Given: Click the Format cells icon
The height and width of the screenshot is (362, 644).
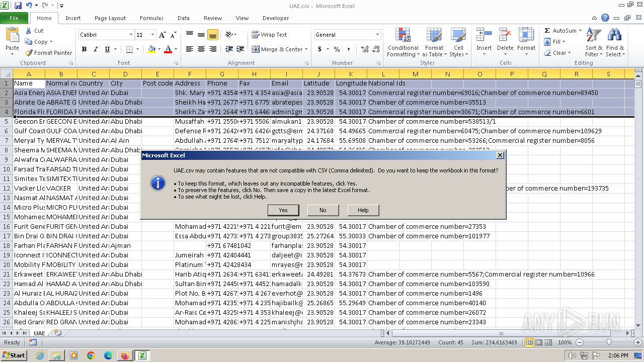Looking at the screenshot, I should 526,35.
